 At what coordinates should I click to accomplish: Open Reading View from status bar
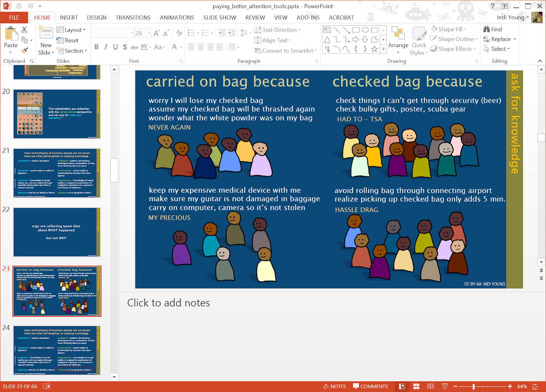(x=430, y=386)
